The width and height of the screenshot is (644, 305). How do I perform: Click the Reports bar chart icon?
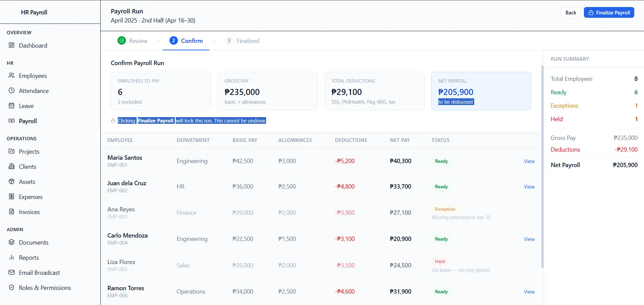pos(11,257)
